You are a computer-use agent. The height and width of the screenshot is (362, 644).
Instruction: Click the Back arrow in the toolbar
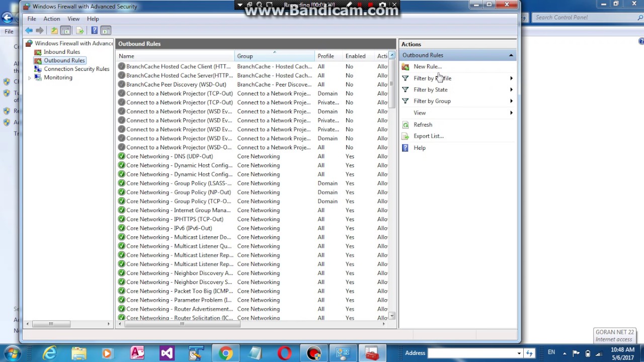[29, 31]
